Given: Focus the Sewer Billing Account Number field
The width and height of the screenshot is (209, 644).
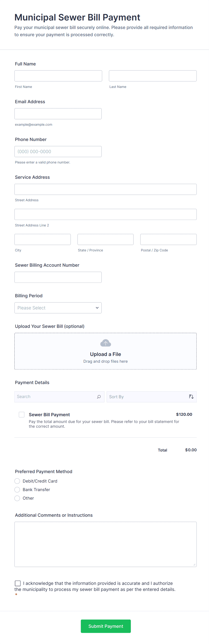Looking at the screenshot, I should (58, 277).
